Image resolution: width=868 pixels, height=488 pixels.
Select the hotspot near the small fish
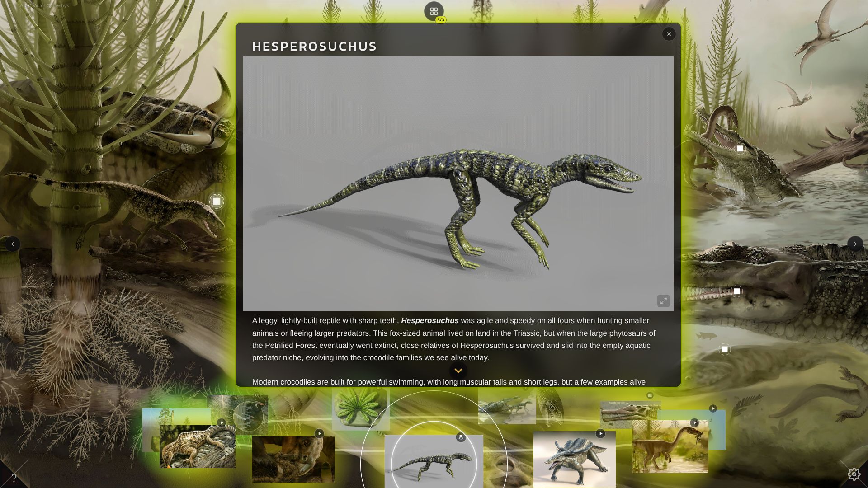pyautogui.click(x=724, y=349)
